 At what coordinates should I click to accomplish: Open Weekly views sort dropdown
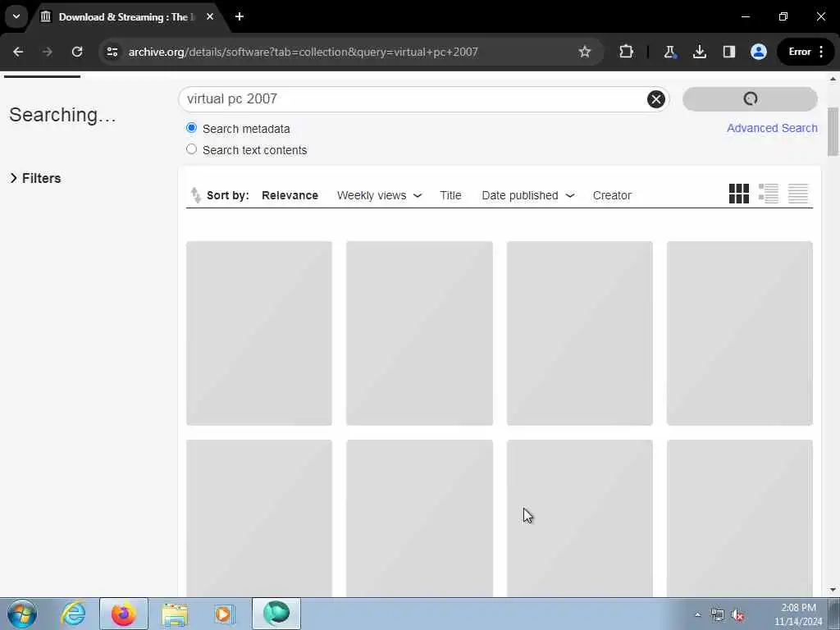point(379,195)
